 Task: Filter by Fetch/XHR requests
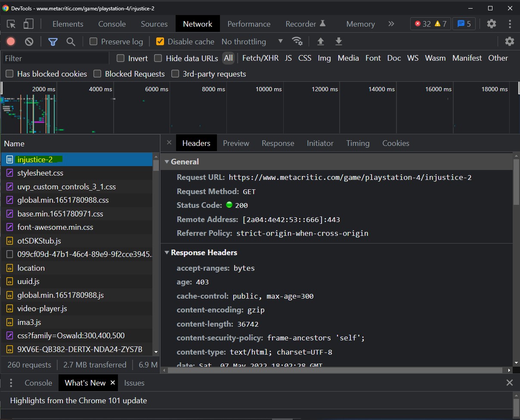(260, 58)
